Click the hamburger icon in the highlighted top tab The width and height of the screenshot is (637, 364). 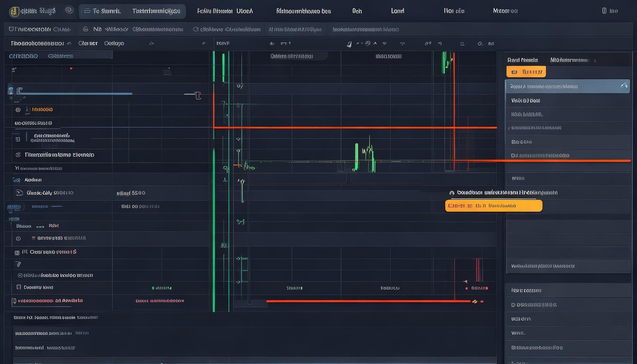click(86, 11)
